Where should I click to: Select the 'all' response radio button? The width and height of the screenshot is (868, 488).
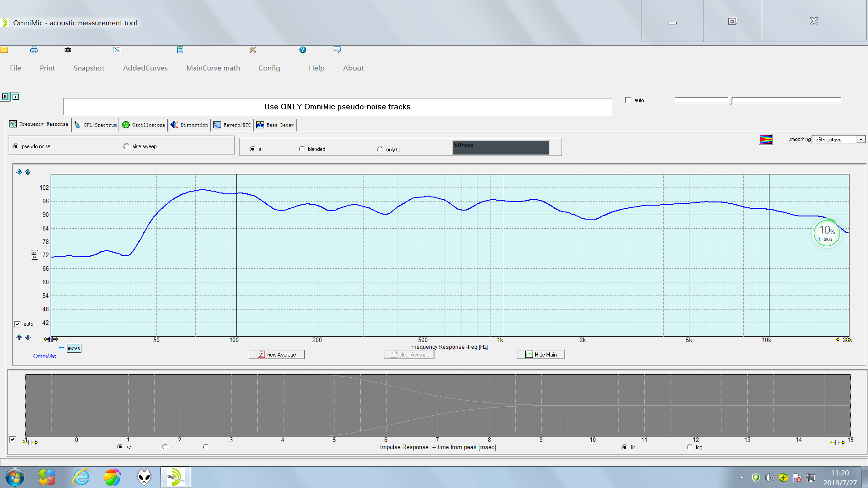point(252,149)
